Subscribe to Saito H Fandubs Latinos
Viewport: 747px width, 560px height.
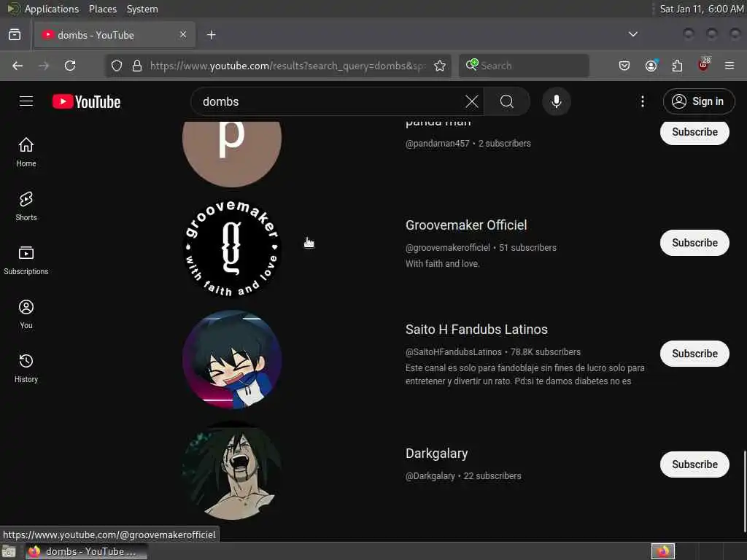(694, 354)
